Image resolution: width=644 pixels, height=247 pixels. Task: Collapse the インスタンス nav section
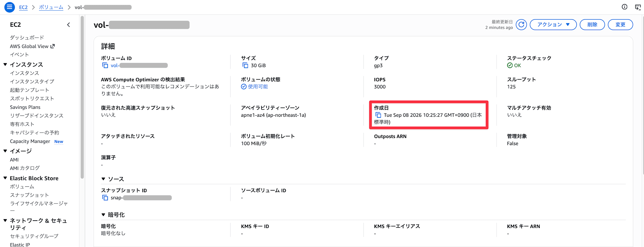tap(5, 64)
